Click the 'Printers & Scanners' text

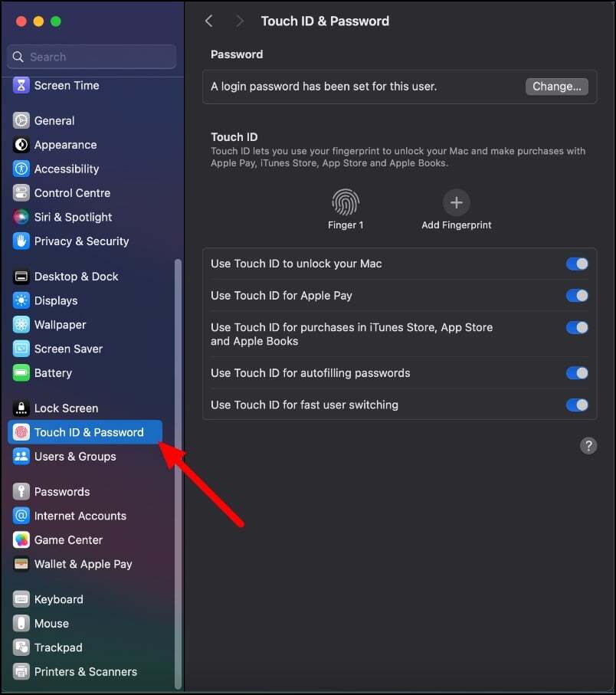click(86, 671)
